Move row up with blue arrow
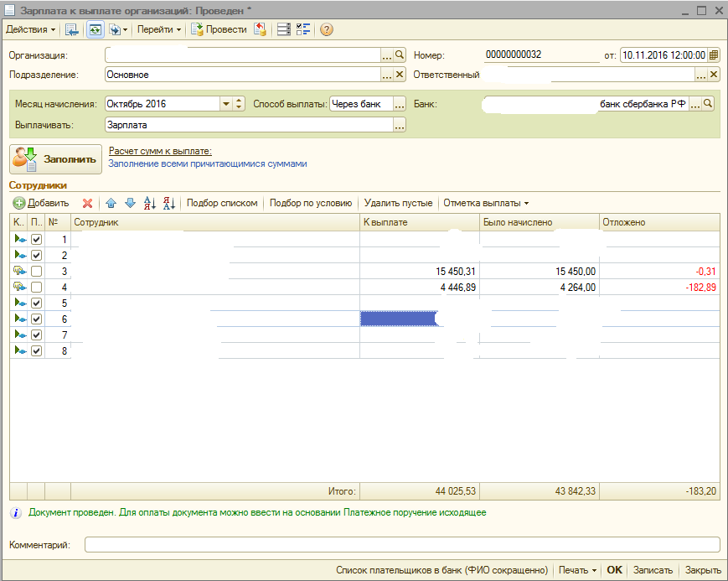 111,203
